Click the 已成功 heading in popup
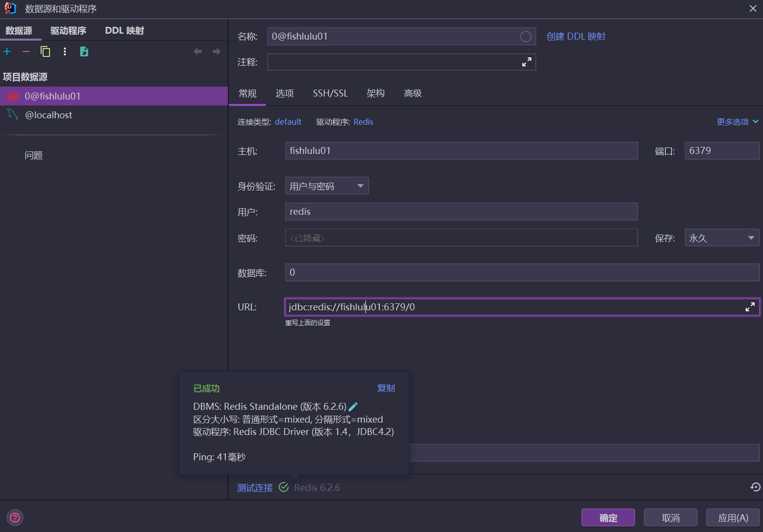The image size is (763, 532). tap(206, 388)
